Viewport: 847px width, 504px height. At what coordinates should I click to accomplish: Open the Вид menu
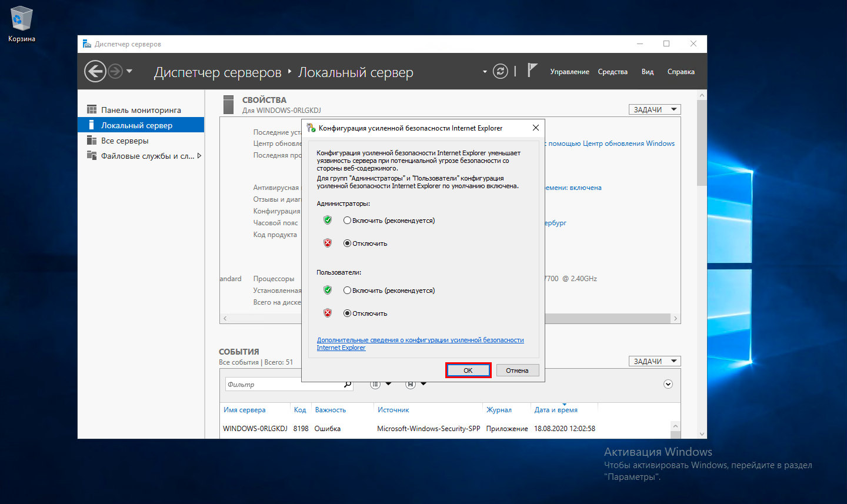pos(648,72)
